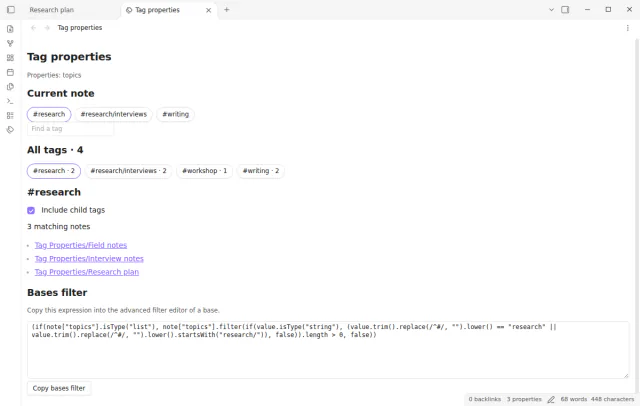Click the pencil editing-mode icon in status bar
640x406 pixels.
(x=551, y=399)
